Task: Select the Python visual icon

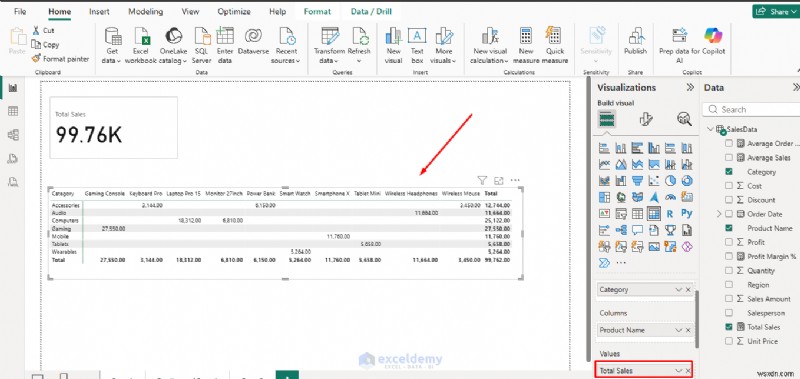Action: point(687,213)
